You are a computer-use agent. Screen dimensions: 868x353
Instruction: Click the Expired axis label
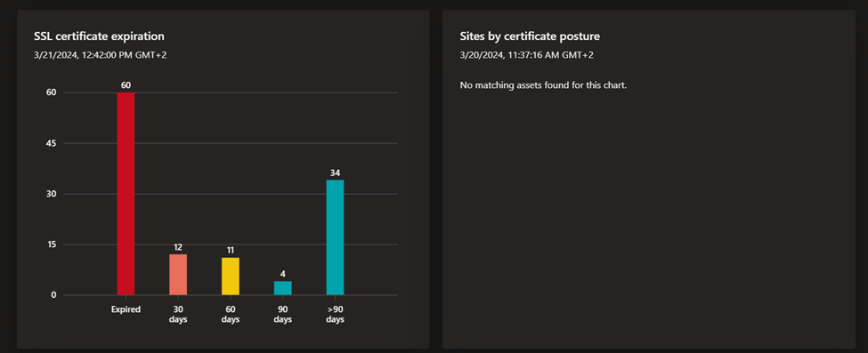point(126,309)
